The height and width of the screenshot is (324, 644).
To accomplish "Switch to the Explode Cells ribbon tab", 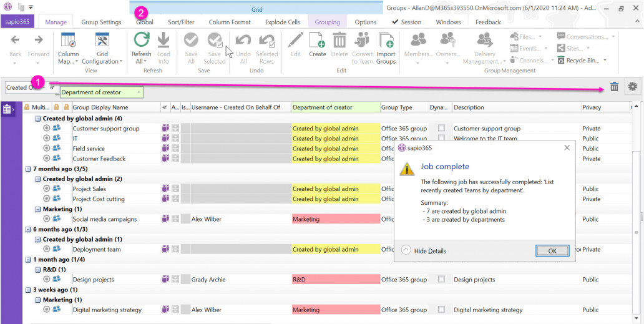I will (283, 22).
